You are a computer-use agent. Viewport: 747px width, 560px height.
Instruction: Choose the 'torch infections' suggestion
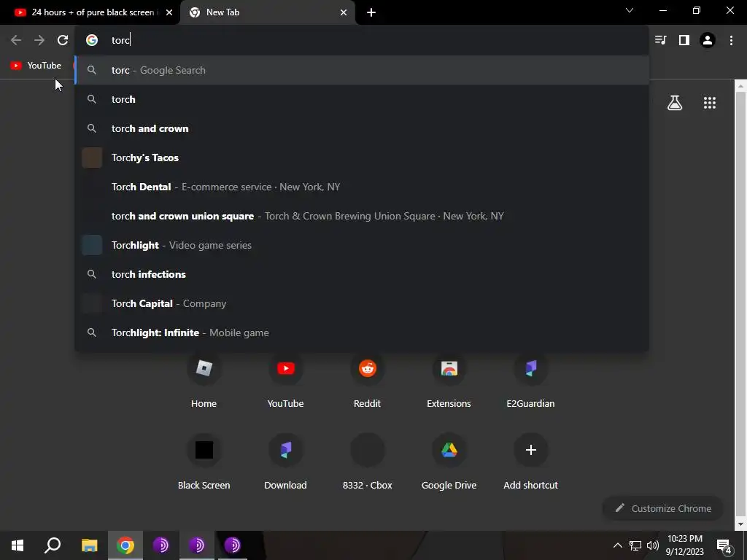coord(362,274)
